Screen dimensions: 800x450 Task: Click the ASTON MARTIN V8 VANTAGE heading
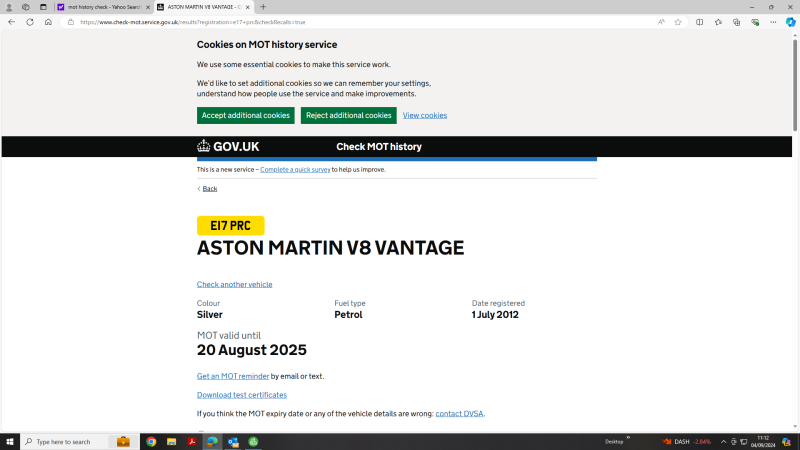[331, 248]
